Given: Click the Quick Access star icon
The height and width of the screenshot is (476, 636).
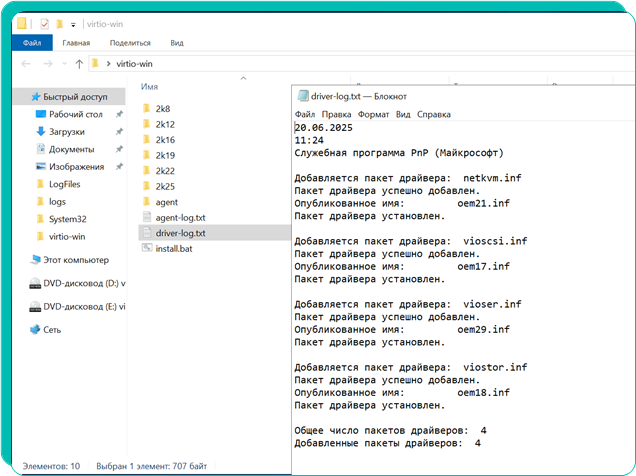Looking at the screenshot, I should pos(36,97).
